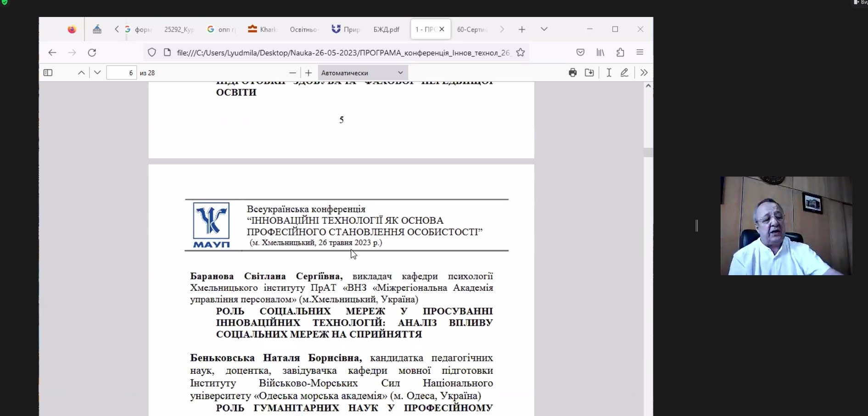Viewport: 868px width, 416px height.
Task: Go to next PDF page
Action: click(x=97, y=72)
